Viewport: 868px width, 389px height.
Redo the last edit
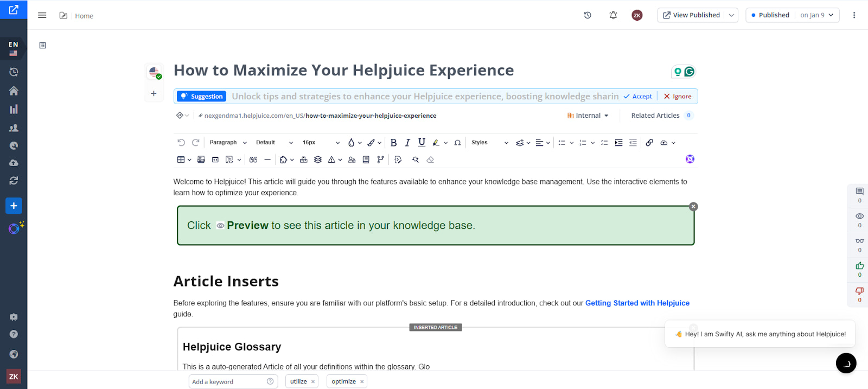(196, 143)
